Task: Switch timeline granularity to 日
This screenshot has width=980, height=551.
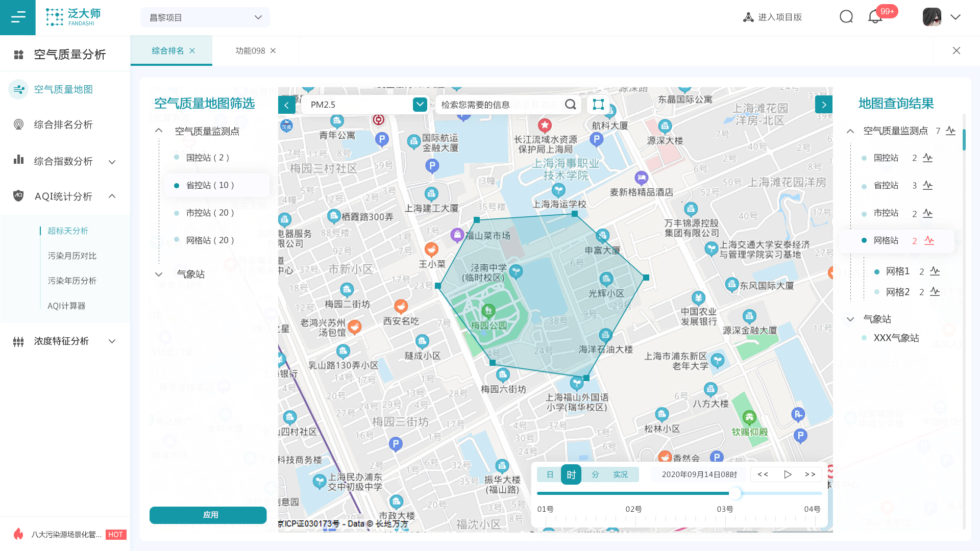Action: (x=550, y=474)
